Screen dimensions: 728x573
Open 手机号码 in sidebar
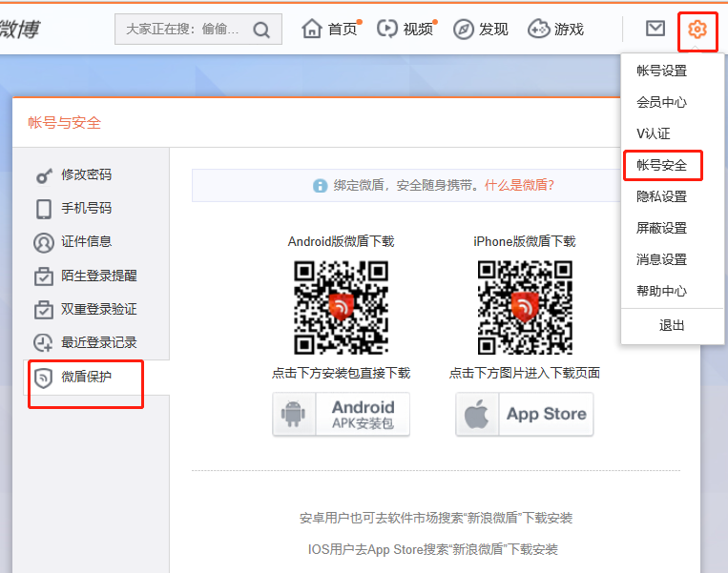pos(87,209)
